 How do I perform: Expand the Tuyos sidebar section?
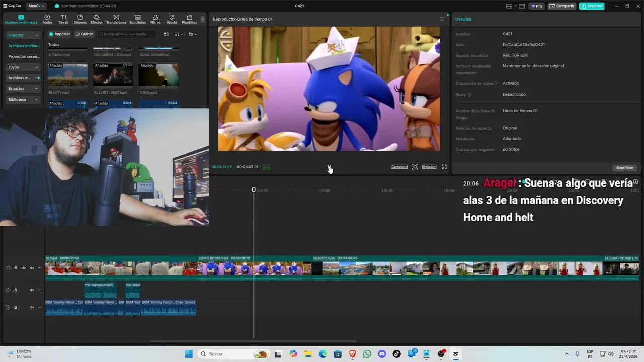pyautogui.click(x=23, y=67)
